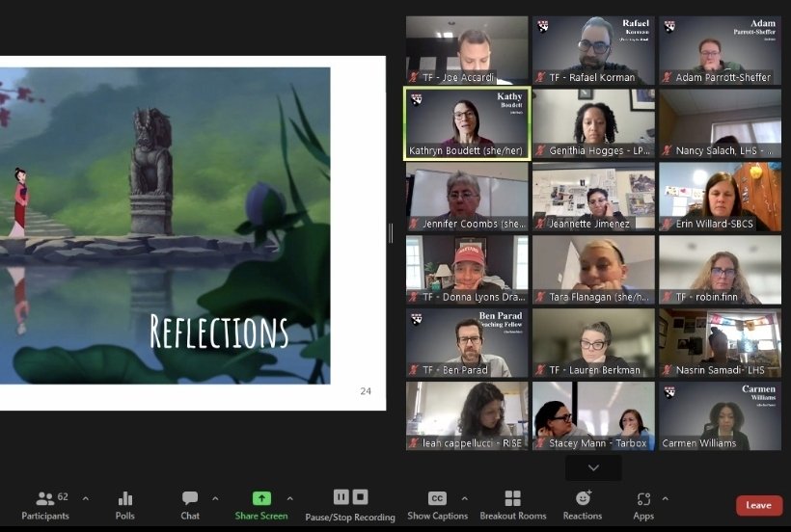Click the shared Reflections slide image

pos(165,226)
